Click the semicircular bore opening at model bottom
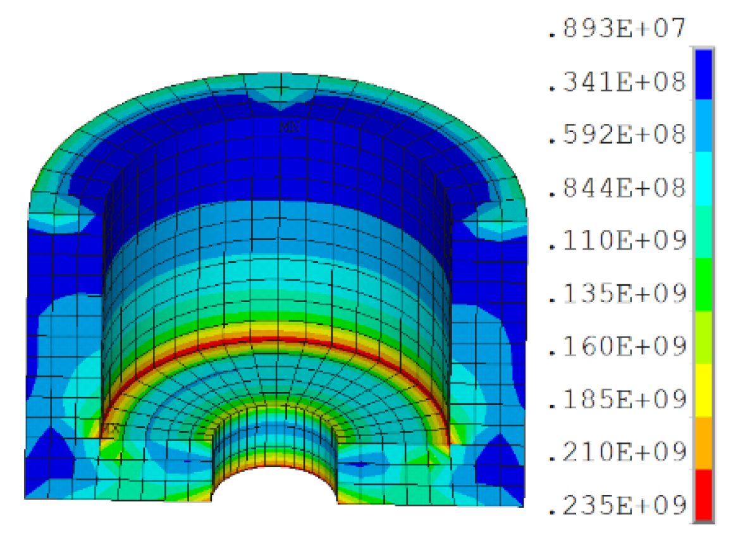 (x=275, y=487)
